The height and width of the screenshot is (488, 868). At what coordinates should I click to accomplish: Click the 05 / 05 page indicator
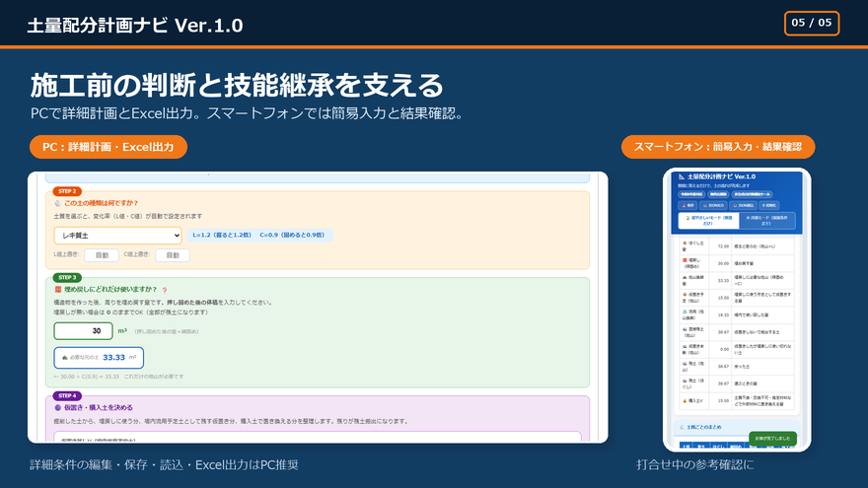(x=812, y=24)
